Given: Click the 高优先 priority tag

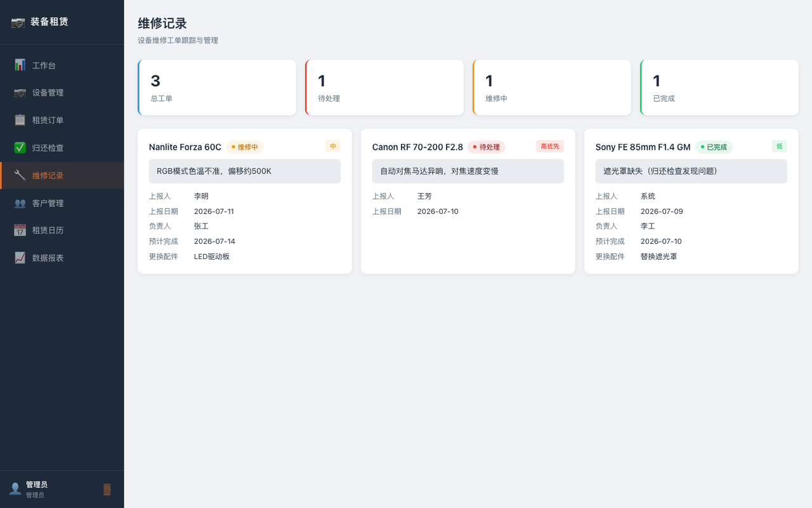Looking at the screenshot, I should tap(550, 147).
